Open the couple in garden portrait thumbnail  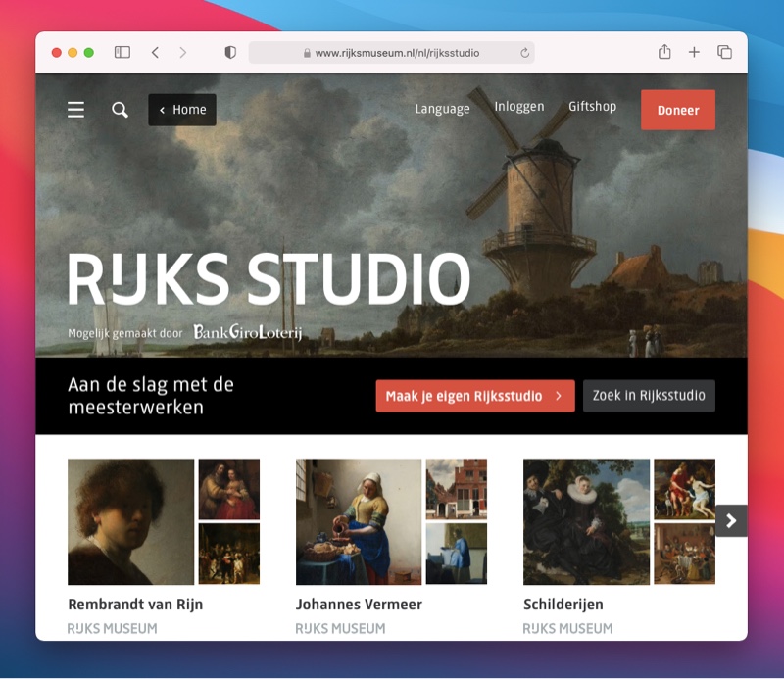(586, 521)
